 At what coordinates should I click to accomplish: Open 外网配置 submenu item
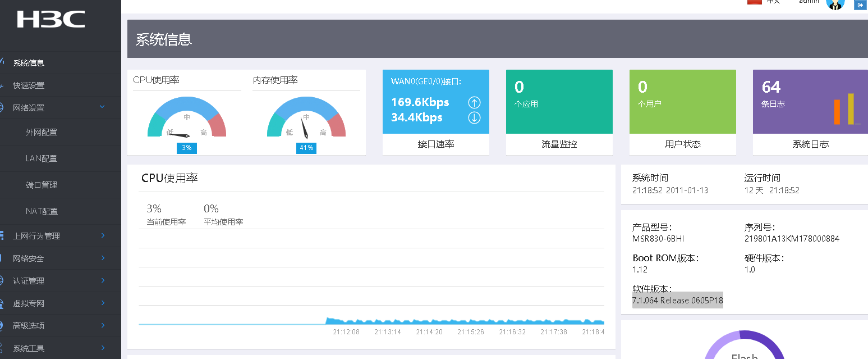pyautogui.click(x=42, y=132)
